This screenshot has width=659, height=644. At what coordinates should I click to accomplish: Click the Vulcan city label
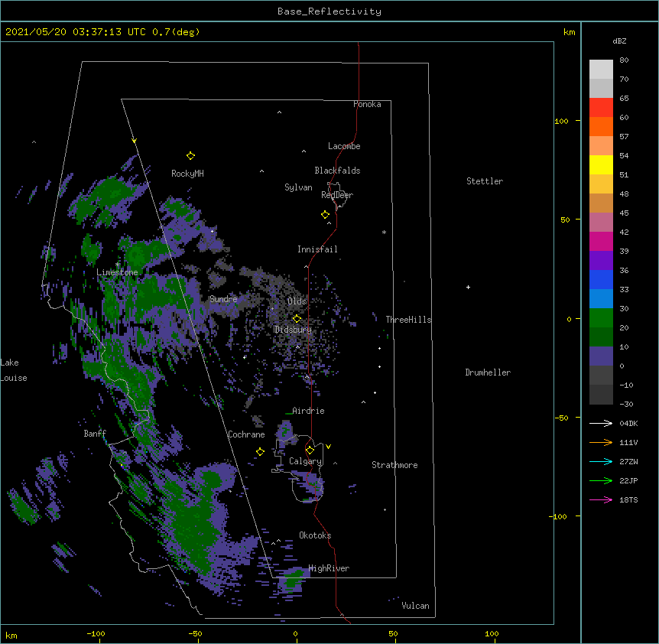(x=415, y=606)
